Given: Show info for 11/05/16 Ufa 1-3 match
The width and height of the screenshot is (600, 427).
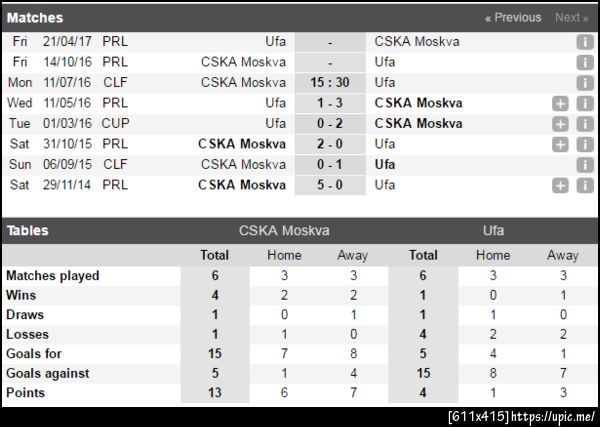Looking at the screenshot, I should (585, 103).
